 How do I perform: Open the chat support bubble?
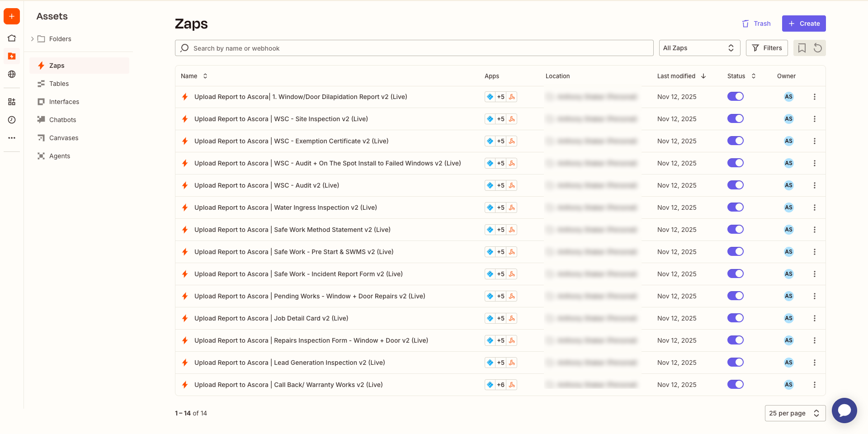844,410
